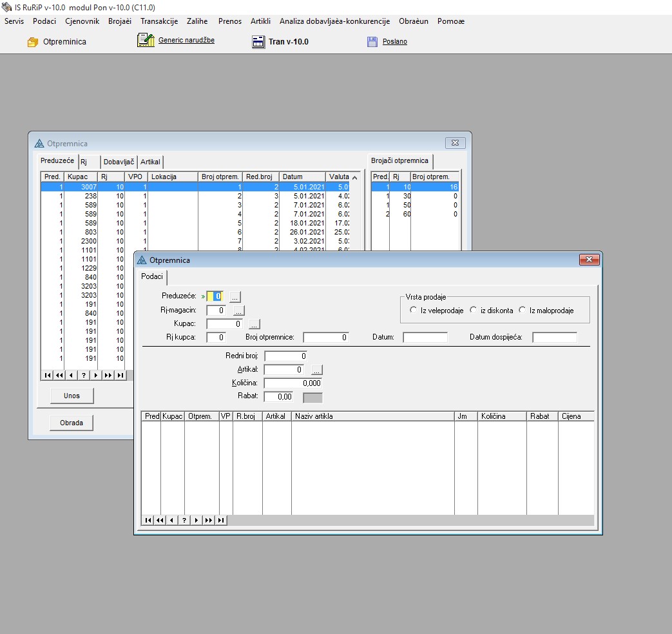Screen dimensions: 672x634
Task: Select the iz diskonta radio button
Action: 474,310
